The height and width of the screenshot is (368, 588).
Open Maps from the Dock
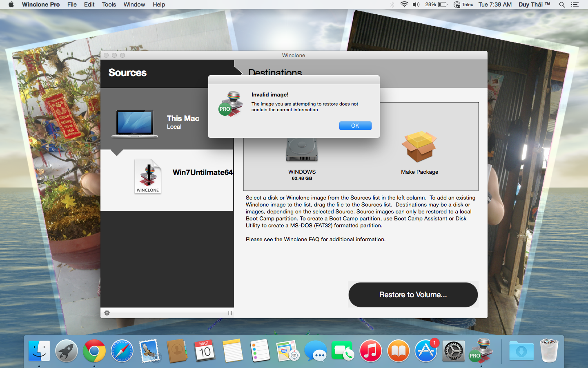(x=288, y=351)
